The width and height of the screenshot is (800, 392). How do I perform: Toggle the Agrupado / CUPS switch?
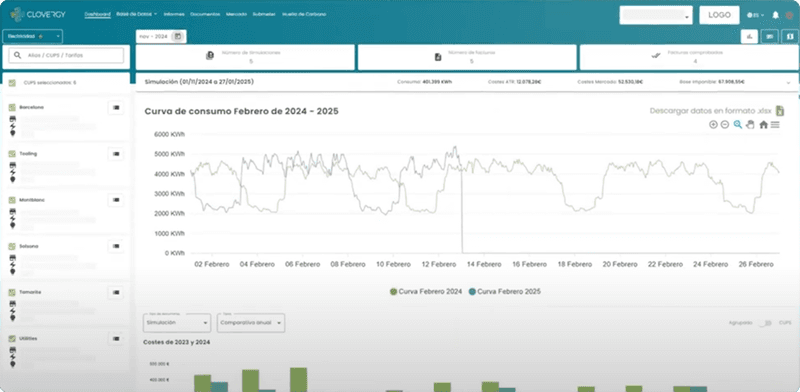point(764,323)
